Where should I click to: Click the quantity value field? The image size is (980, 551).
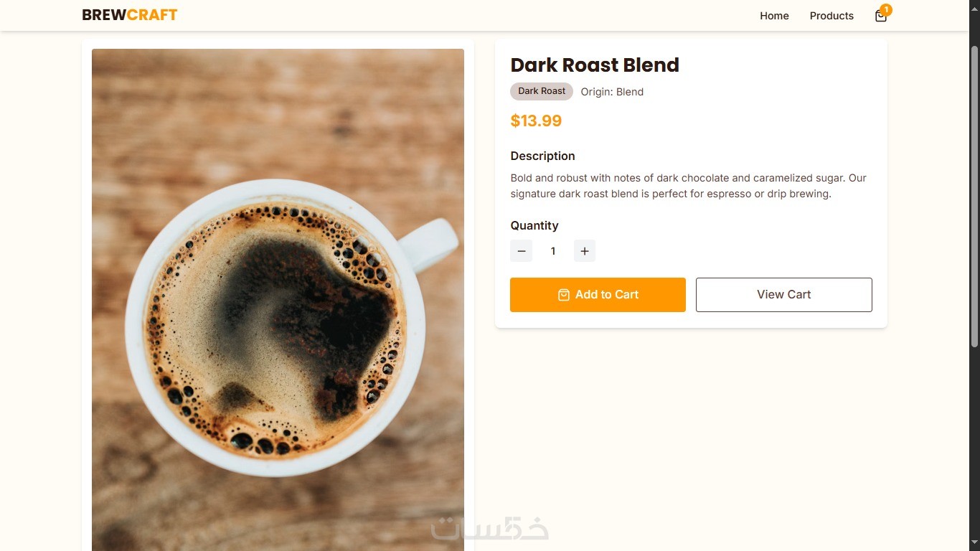point(553,251)
